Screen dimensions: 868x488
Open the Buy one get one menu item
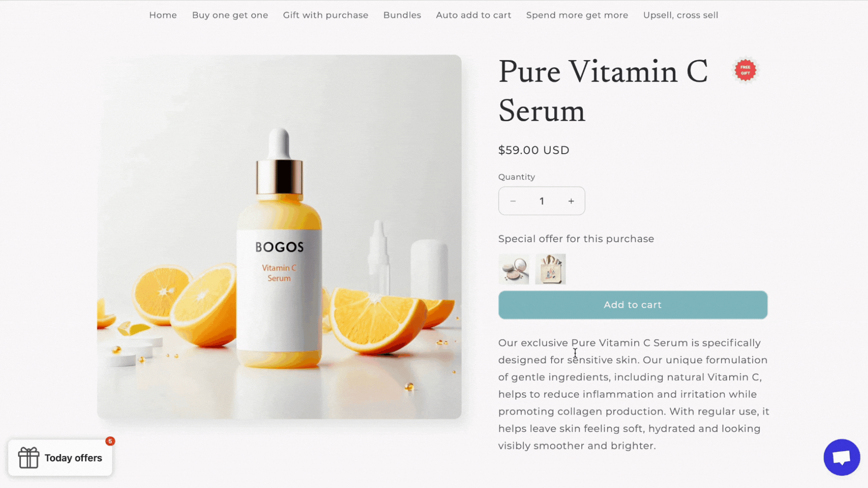[230, 15]
